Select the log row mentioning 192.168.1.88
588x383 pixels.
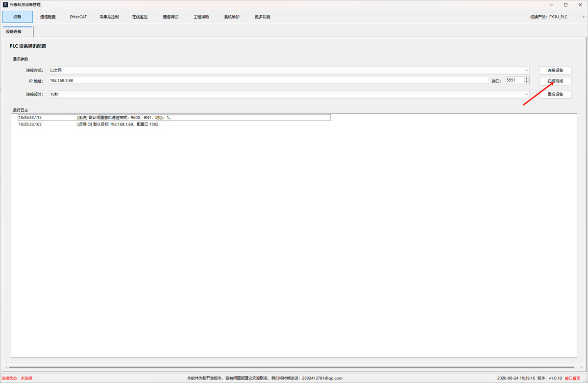tap(174, 125)
